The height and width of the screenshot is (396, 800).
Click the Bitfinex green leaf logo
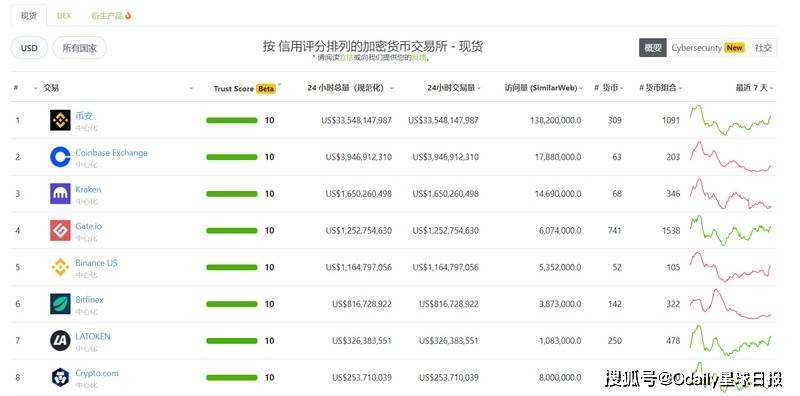60,304
